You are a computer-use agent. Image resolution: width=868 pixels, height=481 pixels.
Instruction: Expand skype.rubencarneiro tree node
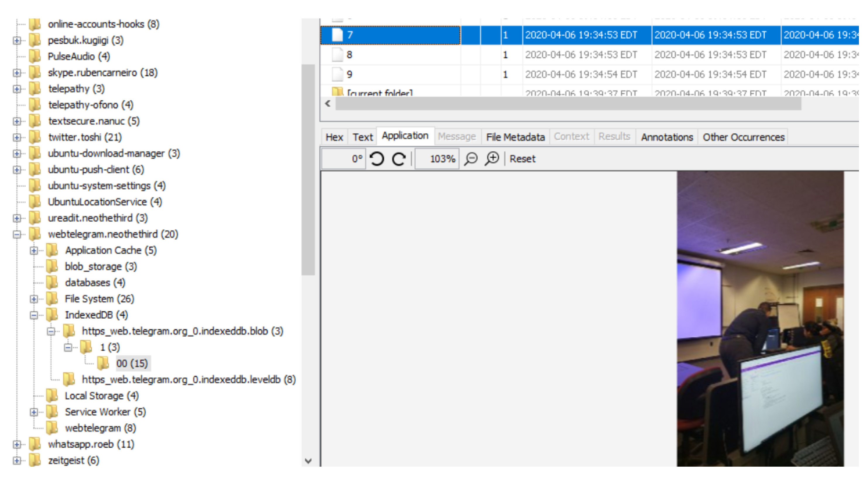coord(17,73)
